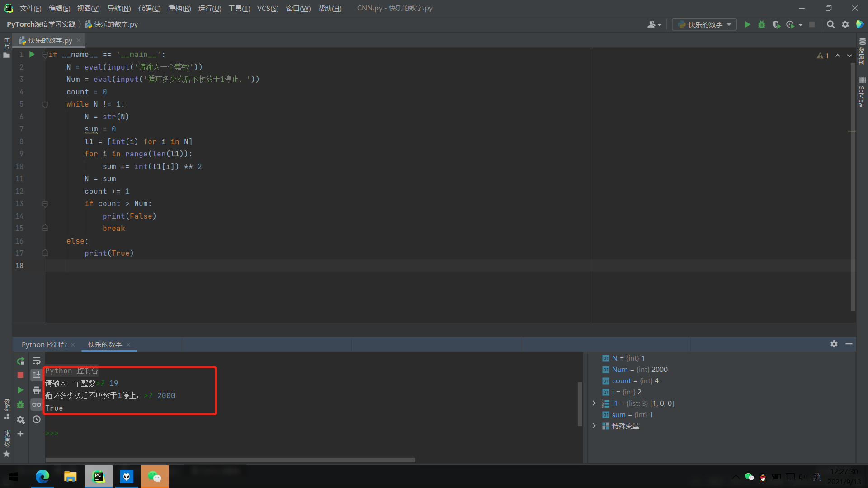868x488 pixels.
Task: Toggle scroll to end in console
Action: click(37, 375)
